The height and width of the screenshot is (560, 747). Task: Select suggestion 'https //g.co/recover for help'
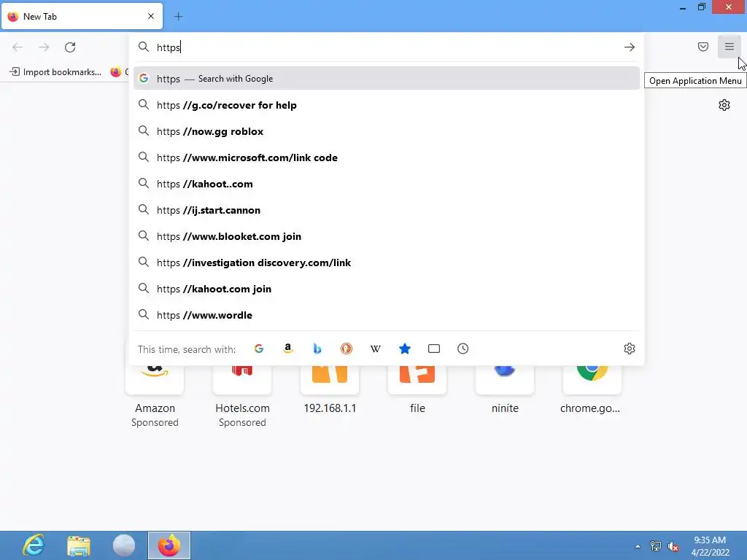coord(387,105)
